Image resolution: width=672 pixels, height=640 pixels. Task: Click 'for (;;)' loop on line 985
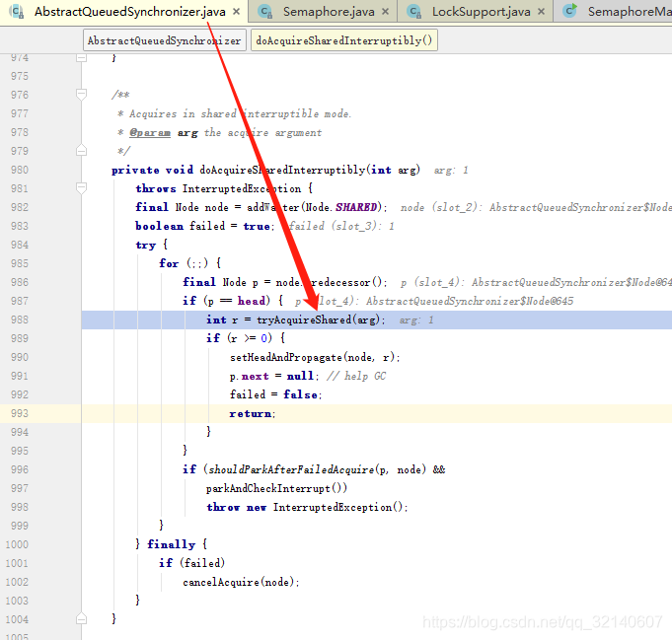184,263
